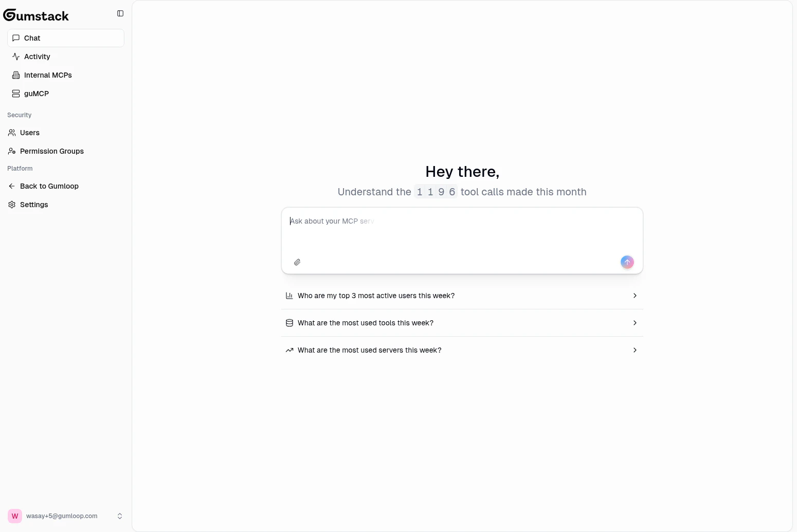Screen dimensions: 797x532
Task: Click the Users icon under Security
Action: 11,133
